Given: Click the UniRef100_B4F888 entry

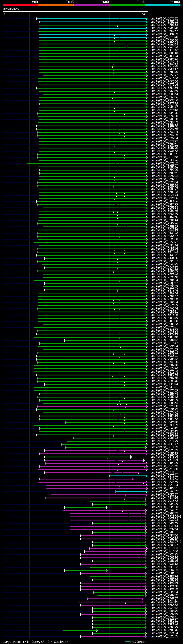Looking at the screenshot, I should 164,321.
